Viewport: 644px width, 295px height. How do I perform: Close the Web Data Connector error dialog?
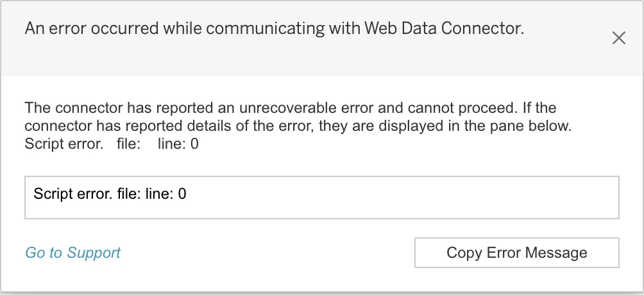click(618, 38)
